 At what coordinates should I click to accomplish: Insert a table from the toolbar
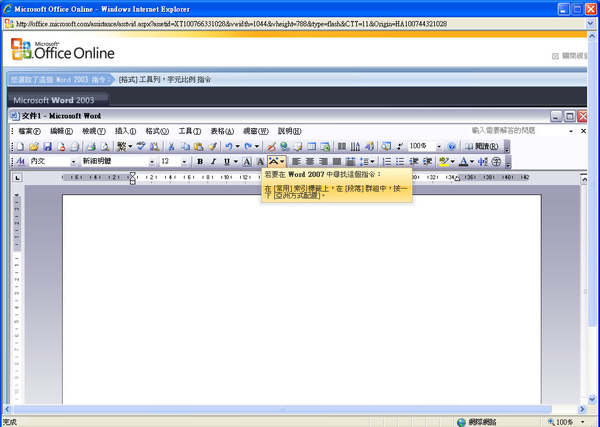click(x=311, y=147)
